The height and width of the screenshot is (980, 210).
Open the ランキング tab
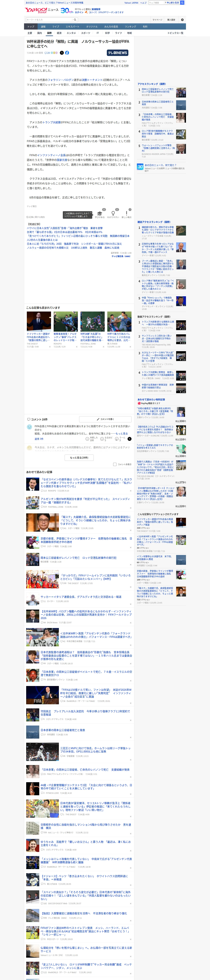click(x=130, y=27)
